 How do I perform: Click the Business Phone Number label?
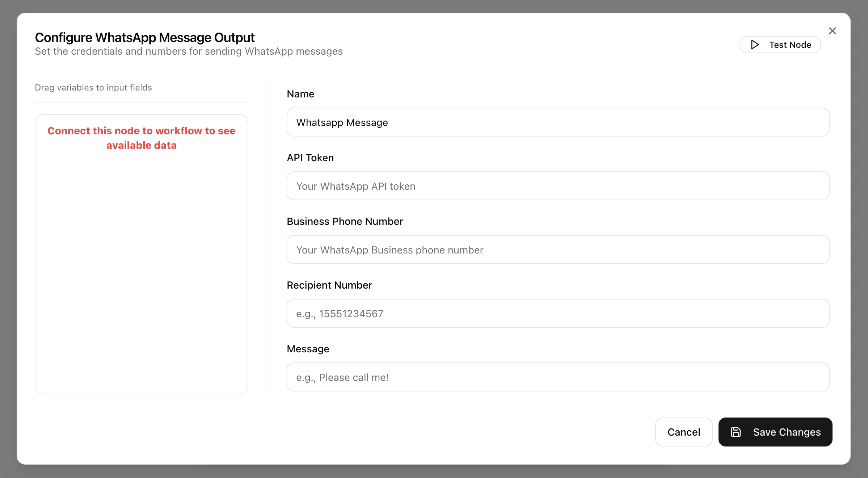click(345, 222)
